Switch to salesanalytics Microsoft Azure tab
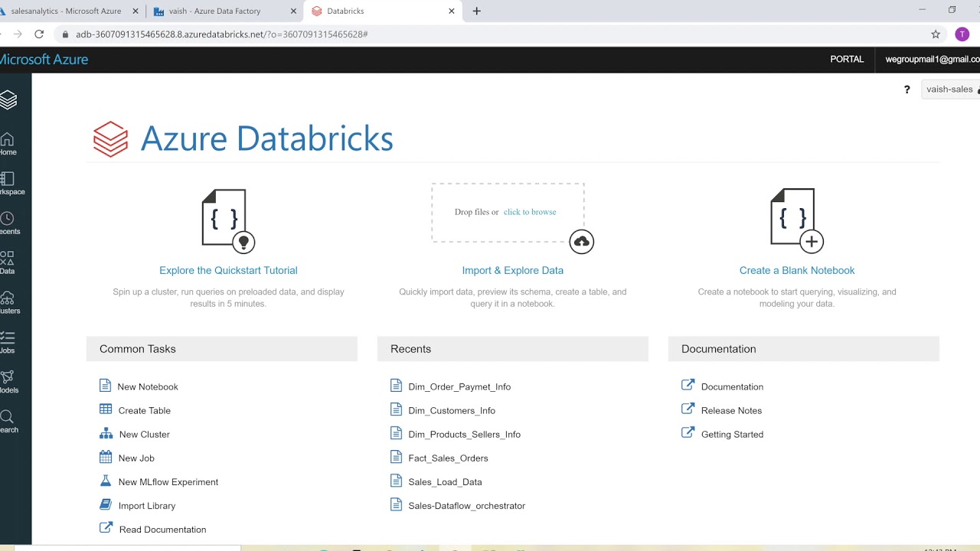This screenshot has height=551, width=980. point(66,11)
